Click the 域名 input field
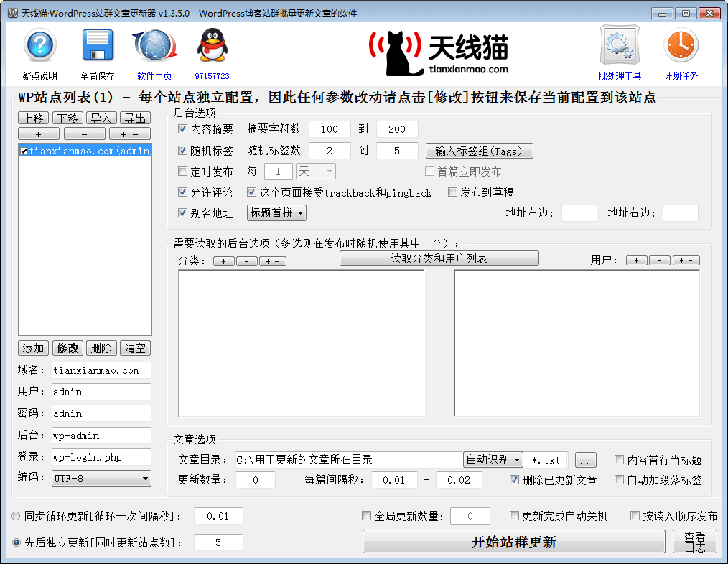This screenshot has width=728, height=564. click(101, 370)
